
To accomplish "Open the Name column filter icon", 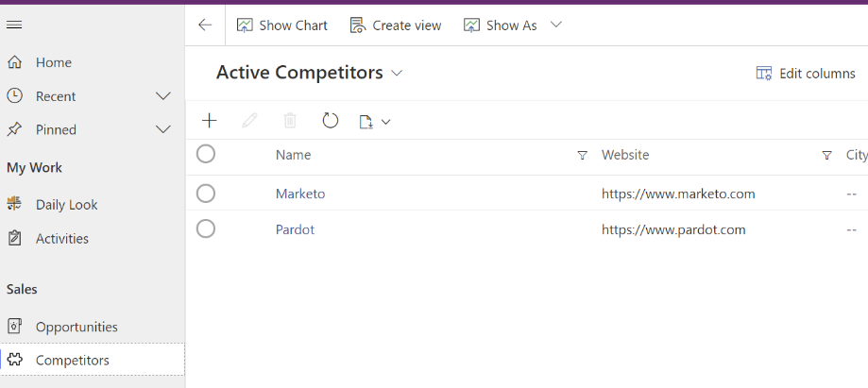I will pos(583,156).
